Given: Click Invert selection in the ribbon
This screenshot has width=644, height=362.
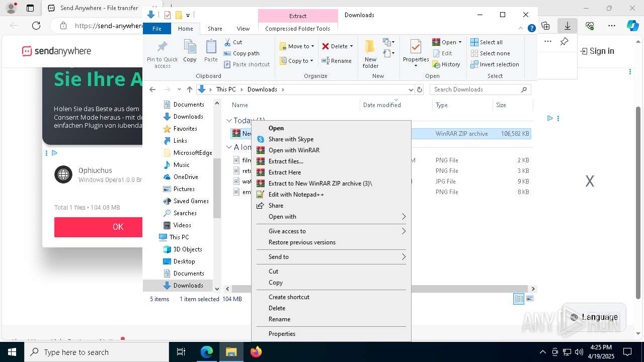Looking at the screenshot, I should tap(495, 64).
